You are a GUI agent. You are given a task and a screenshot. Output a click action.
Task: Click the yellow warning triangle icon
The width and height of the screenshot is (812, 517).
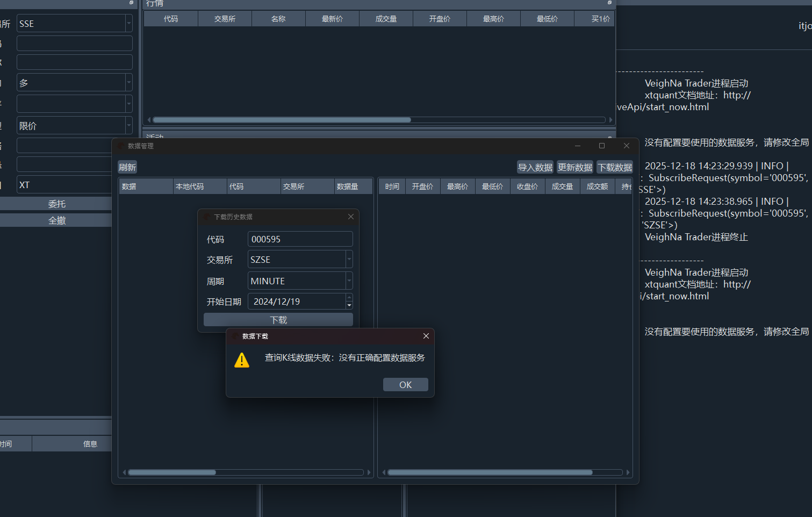(x=242, y=360)
